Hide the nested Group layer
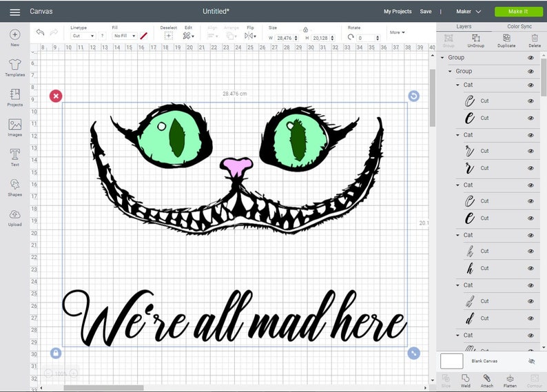This screenshot has width=547, height=392. tap(530, 71)
